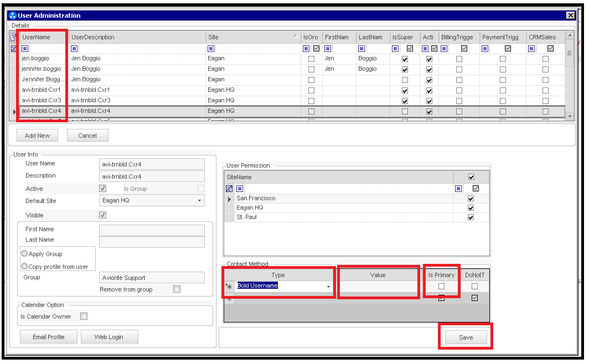Viewport: 589px width, 364px height.
Task: Save the user changes
Action: coord(466,337)
